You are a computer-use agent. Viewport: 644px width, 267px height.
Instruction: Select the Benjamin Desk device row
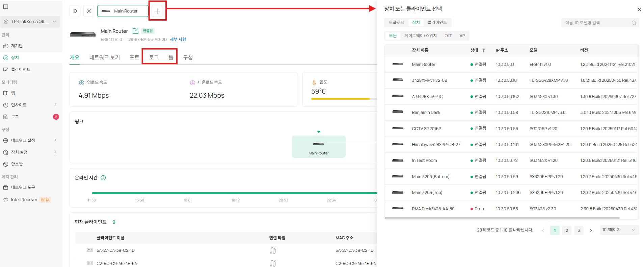[511, 113]
